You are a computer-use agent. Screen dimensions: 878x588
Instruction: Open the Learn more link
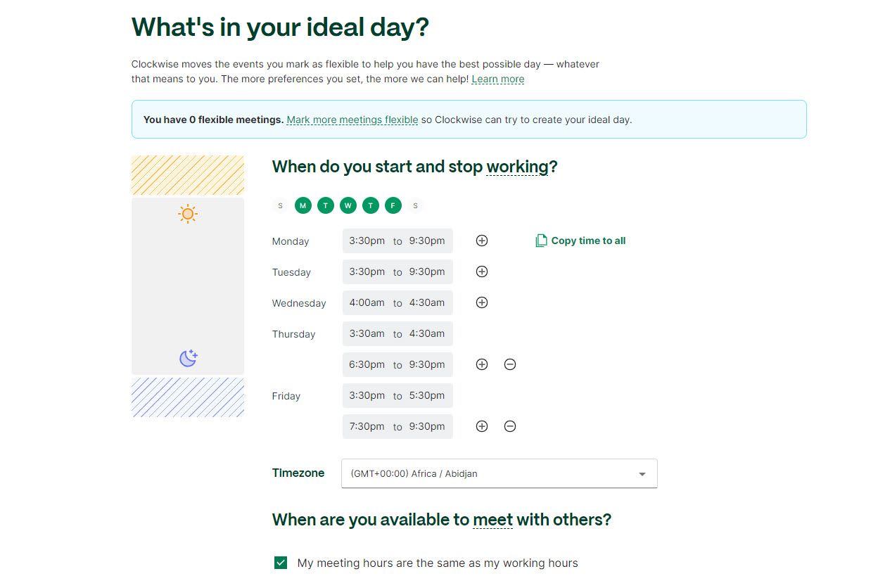[x=498, y=79]
